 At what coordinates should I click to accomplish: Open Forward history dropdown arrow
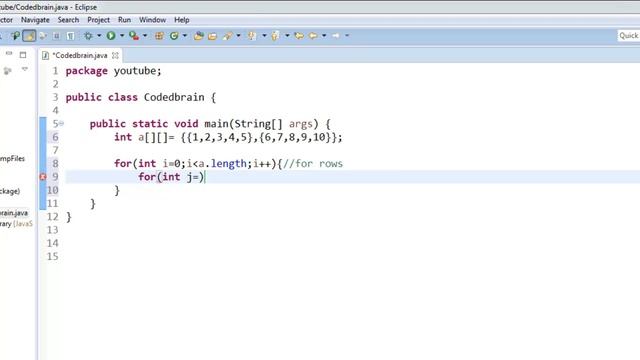347,36
